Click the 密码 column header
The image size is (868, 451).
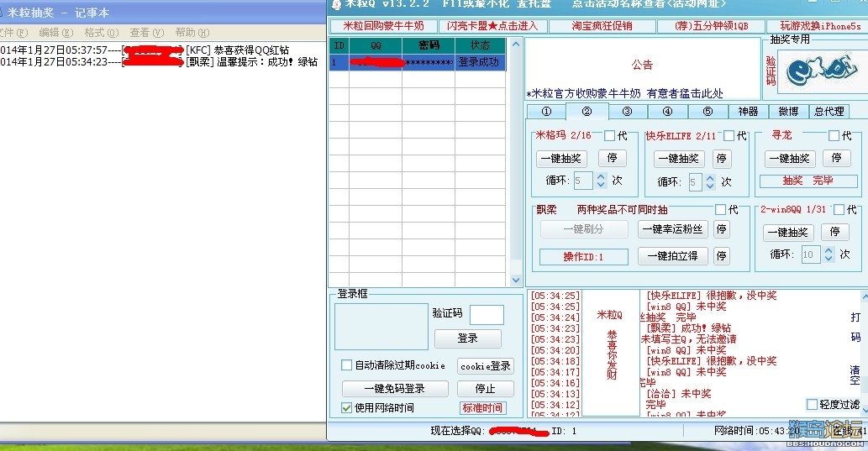[x=429, y=45]
